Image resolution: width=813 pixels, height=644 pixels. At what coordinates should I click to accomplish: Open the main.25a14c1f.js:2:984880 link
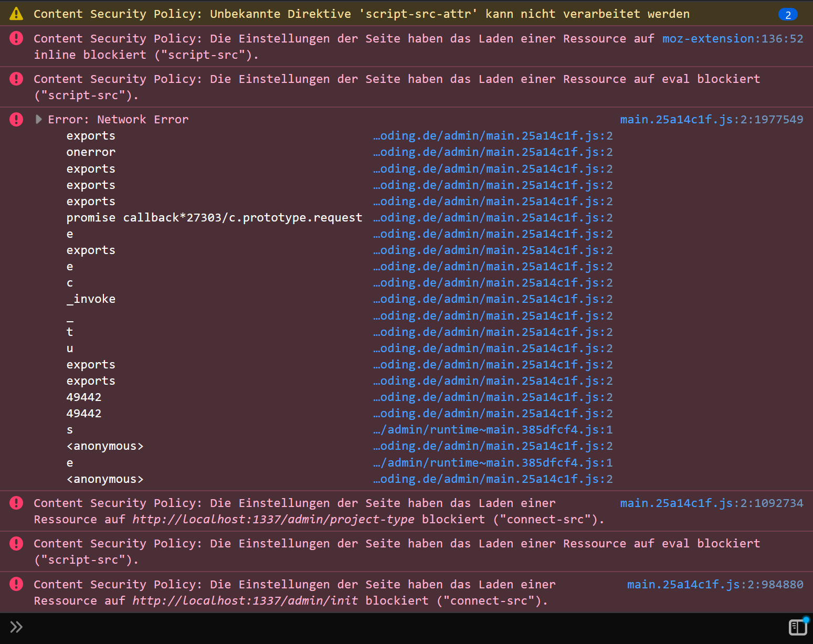click(x=715, y=584)
